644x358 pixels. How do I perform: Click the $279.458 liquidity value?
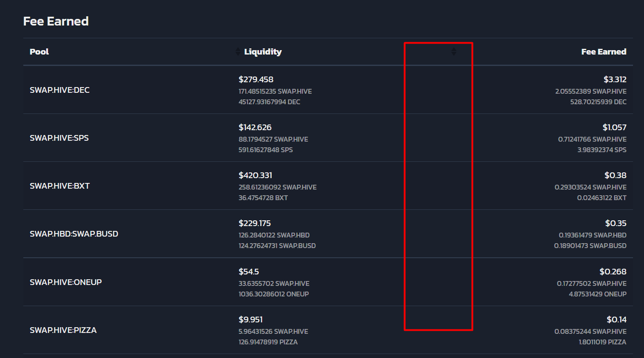click(x=256, y=79)
